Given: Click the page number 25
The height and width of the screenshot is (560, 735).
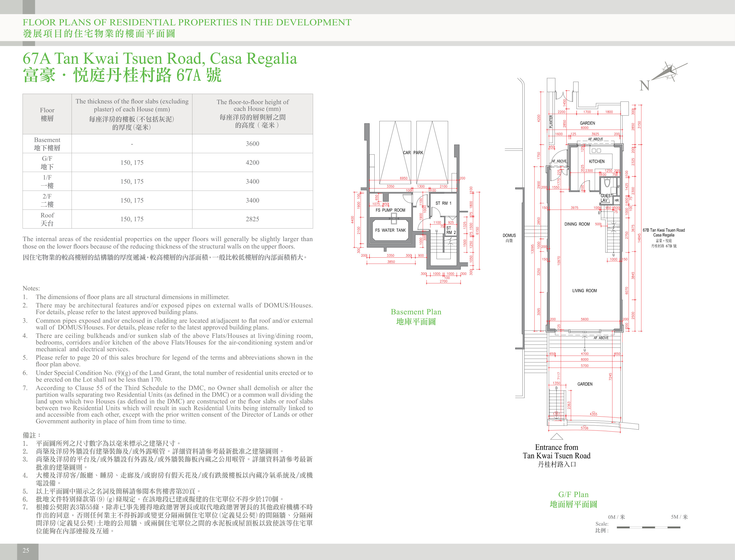Looking at the screenshot, I should pyautogui.click(x=26, y=550).
